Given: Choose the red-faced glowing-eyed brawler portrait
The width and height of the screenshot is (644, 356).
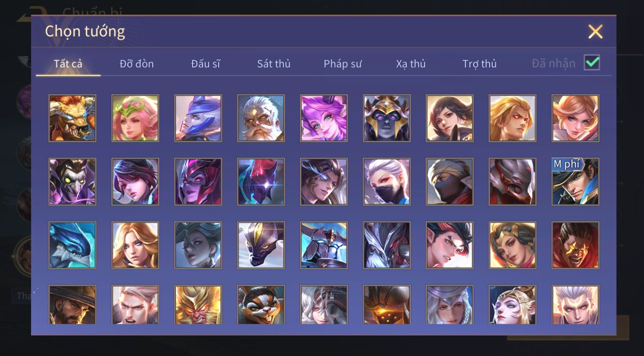Looking at the screenshot, I should (575, 245).
